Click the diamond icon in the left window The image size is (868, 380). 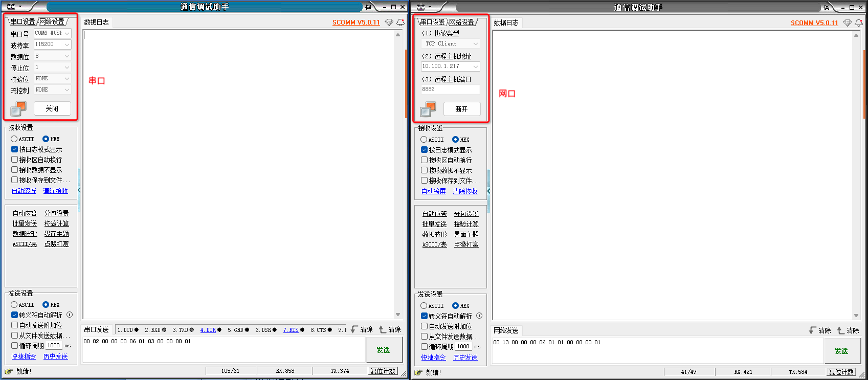(389, 23)
